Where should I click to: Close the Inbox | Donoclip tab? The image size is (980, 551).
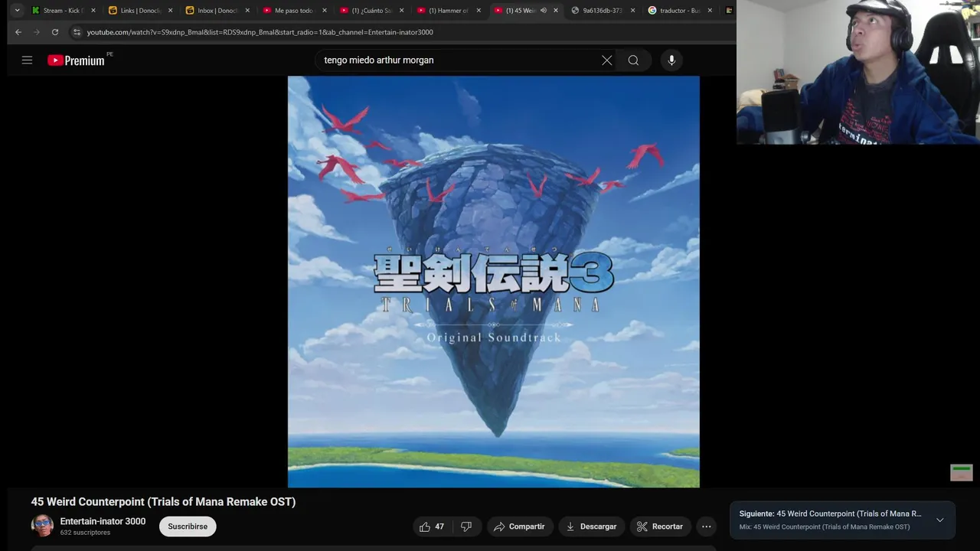tap(247, 11)
